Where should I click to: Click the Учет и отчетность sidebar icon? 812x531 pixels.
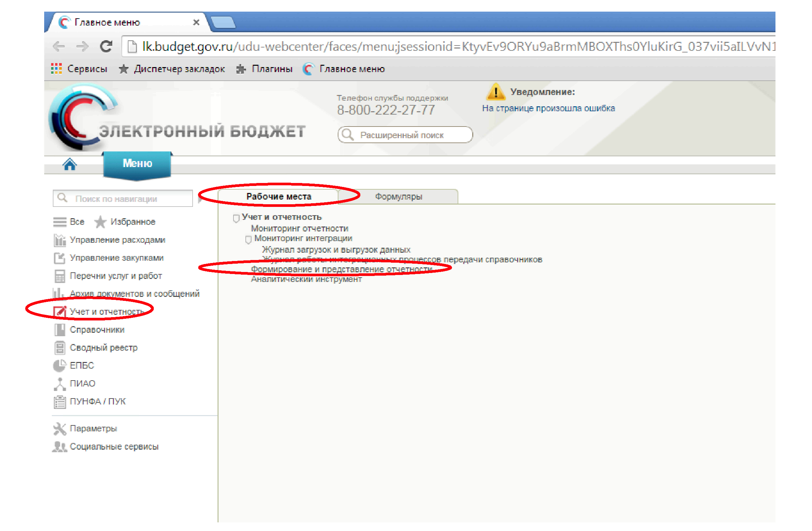(60, 312)
